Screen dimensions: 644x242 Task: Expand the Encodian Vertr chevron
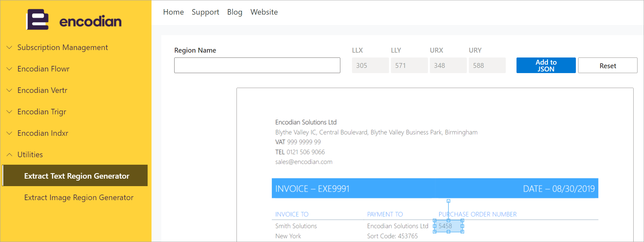(9, 90)
